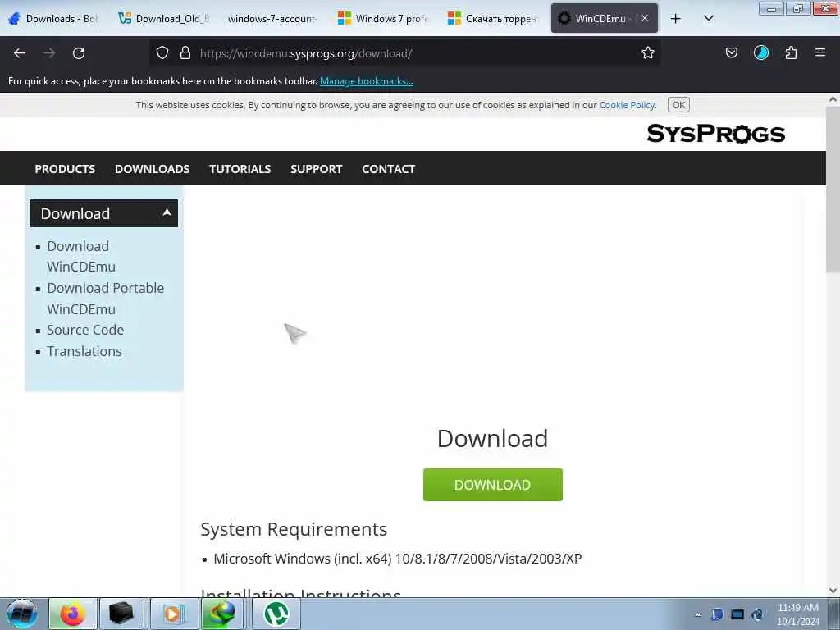
Task: Open the Firefox account profile icon
Action: click(760, 52)
